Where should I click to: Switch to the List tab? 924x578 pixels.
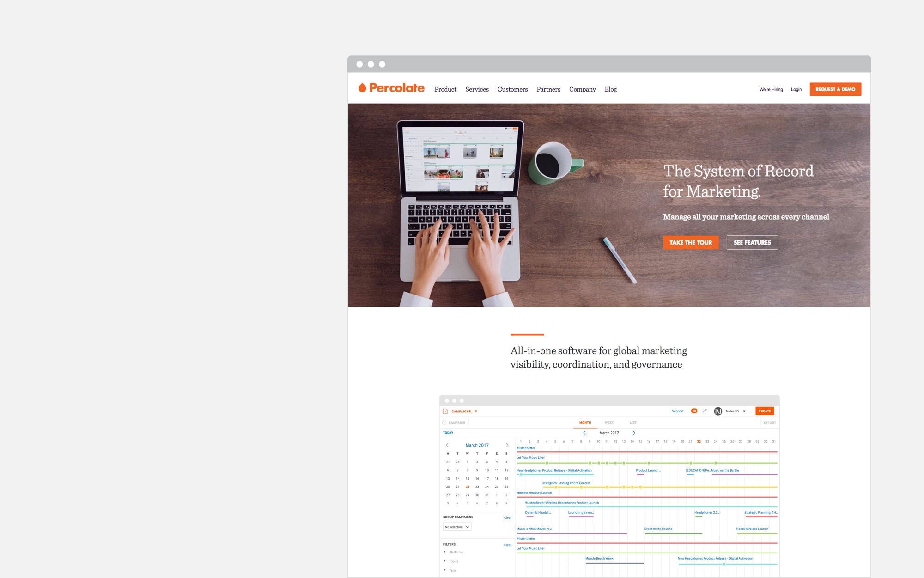633,423
